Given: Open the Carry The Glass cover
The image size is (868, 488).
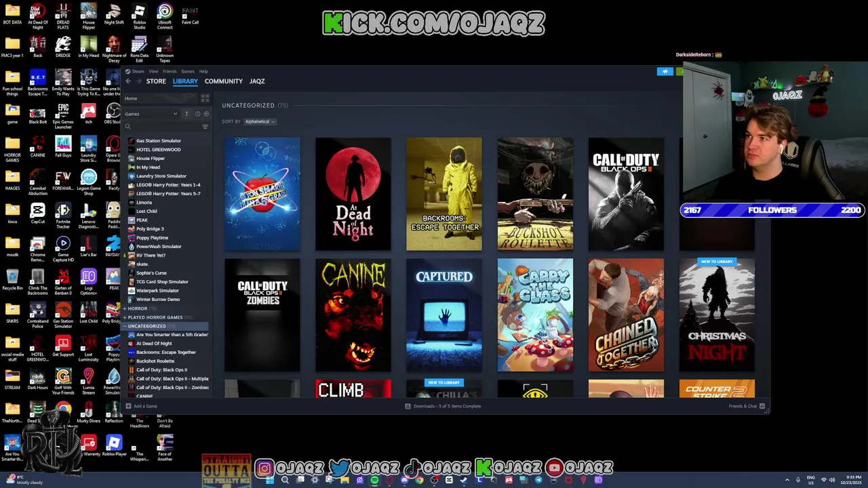Looking at the screenshot, I should click(535, 315).
